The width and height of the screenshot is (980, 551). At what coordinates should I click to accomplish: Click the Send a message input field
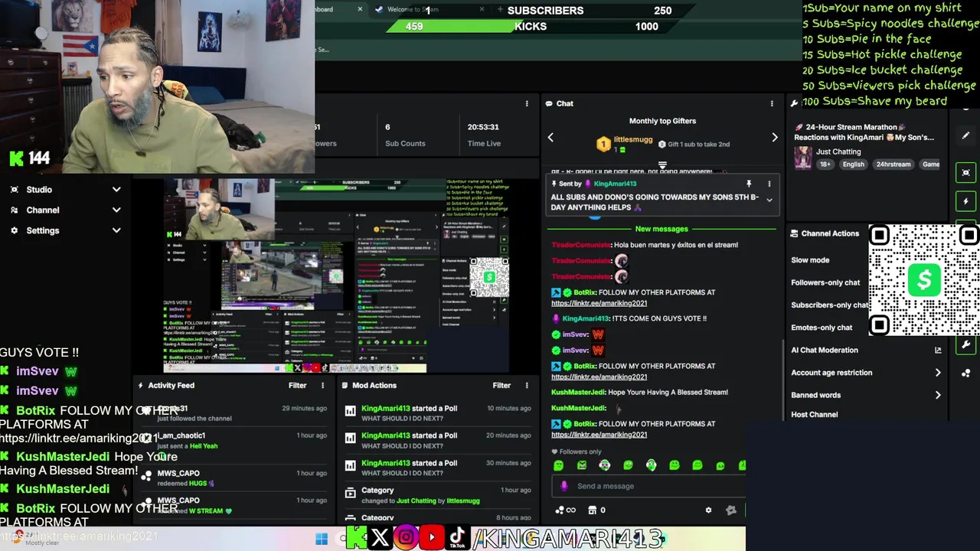(648, 486)
